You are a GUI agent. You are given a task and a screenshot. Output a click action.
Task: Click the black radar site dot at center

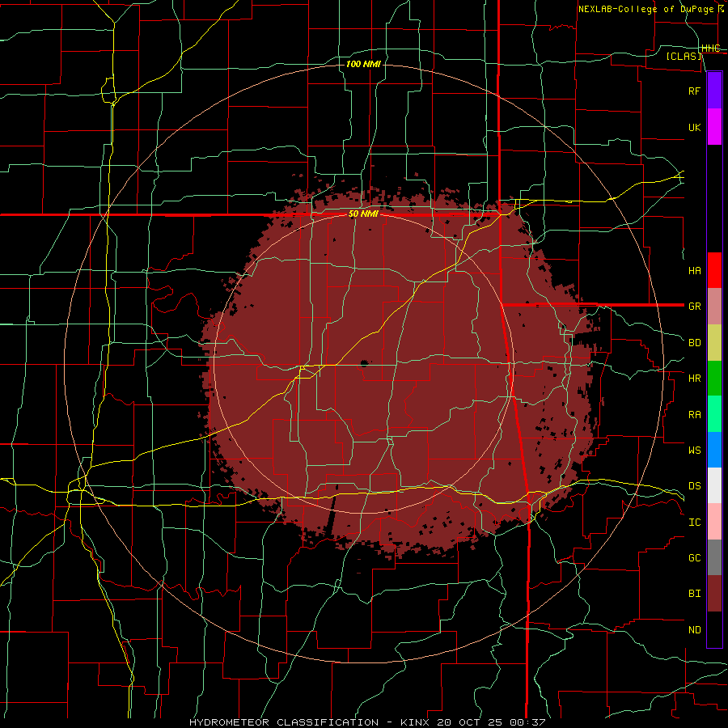363,363
